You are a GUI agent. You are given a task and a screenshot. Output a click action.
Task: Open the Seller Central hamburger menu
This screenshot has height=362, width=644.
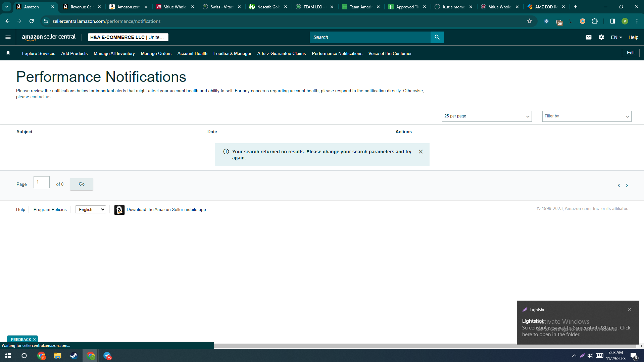coord(8,37)
